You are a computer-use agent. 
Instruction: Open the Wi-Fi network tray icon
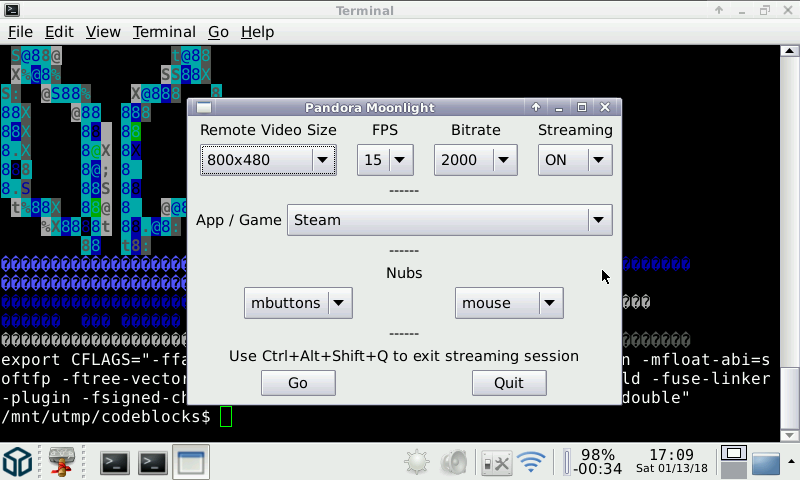[x=531, y=462]
